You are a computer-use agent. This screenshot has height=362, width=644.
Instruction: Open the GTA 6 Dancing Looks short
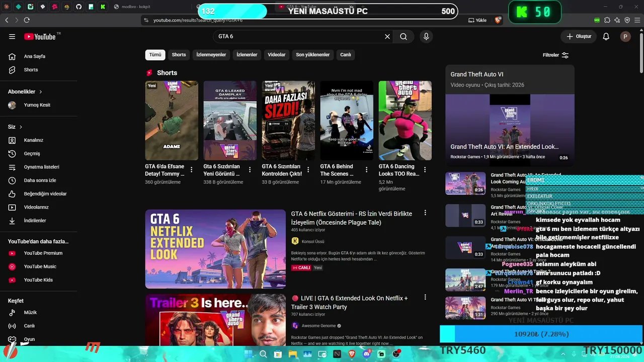(405, 121)
